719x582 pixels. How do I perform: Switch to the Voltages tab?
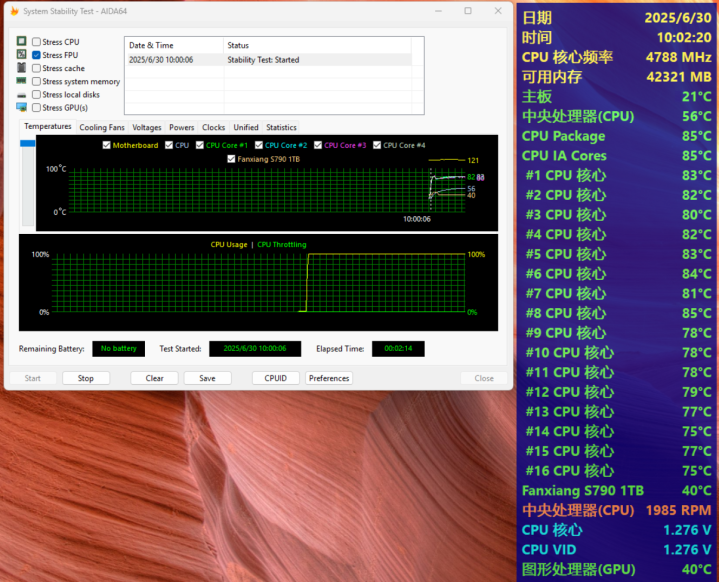pyautogui.click(x=147, y=127)
